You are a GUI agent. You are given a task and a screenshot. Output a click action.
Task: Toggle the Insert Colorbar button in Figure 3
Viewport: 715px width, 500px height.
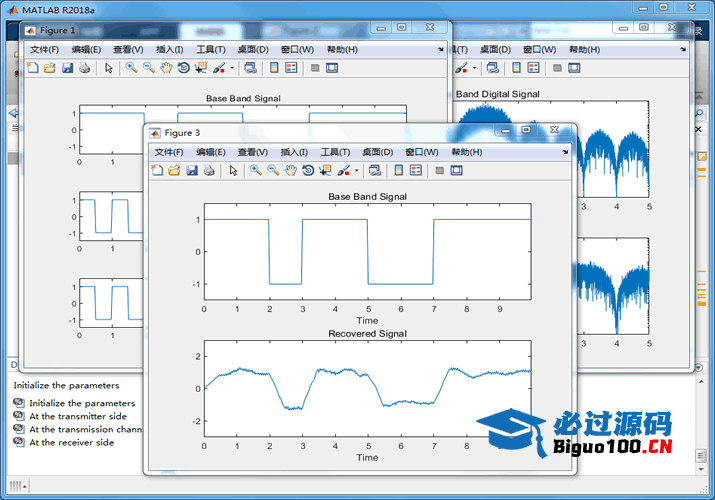pyautogui.click(x=397, y=171)
